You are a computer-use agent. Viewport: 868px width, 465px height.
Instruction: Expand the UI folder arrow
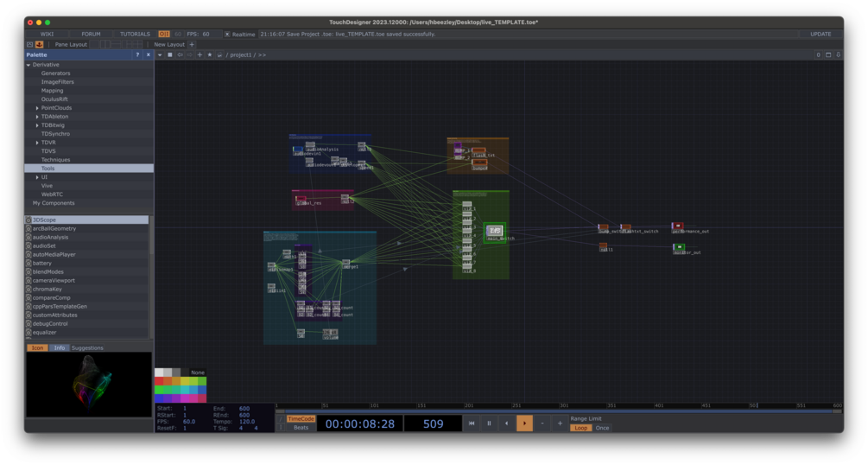37,177
